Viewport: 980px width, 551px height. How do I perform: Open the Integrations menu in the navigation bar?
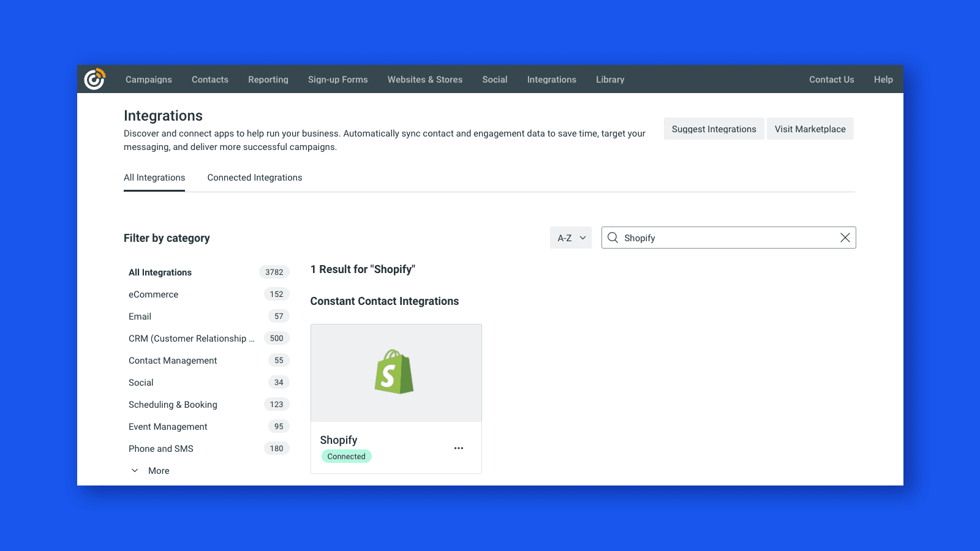[551, 79]
